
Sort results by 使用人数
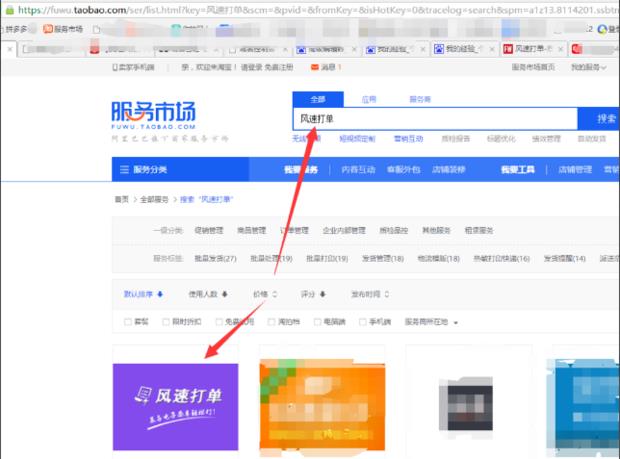[x=208, y=294]
